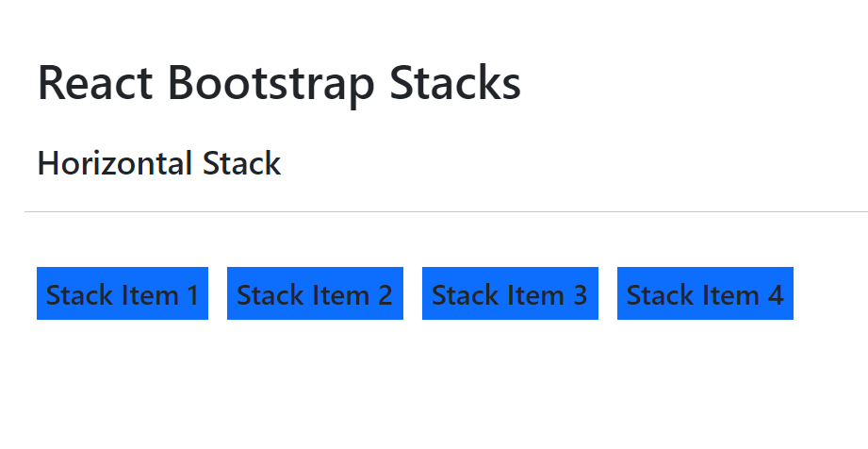Click the word Item in Stack Item 4
Image resolution: width=868 pixels, height=449 pixels.
pos(732,295)
